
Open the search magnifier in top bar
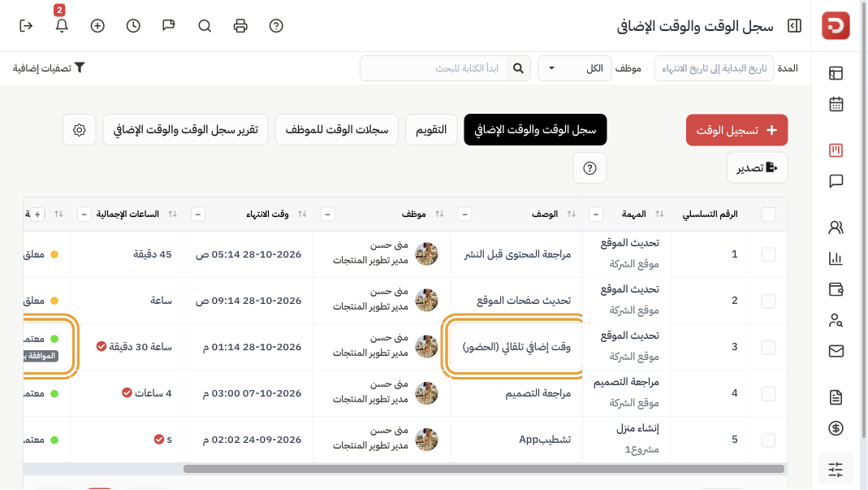(x=205, y=26)
